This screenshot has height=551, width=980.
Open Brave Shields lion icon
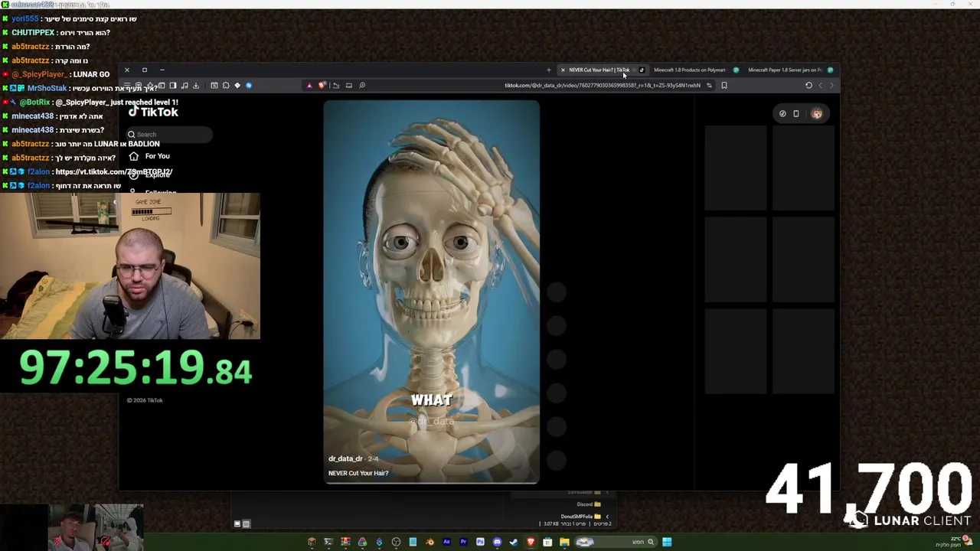pos(322,85)
